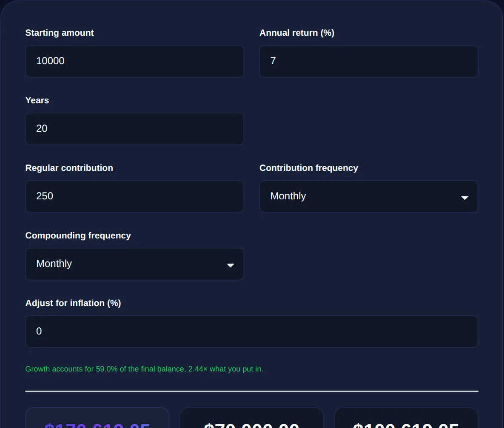Click the Regular contribution input
The width and height of the screenshot is (504, 428).
(x=134, y=196)
